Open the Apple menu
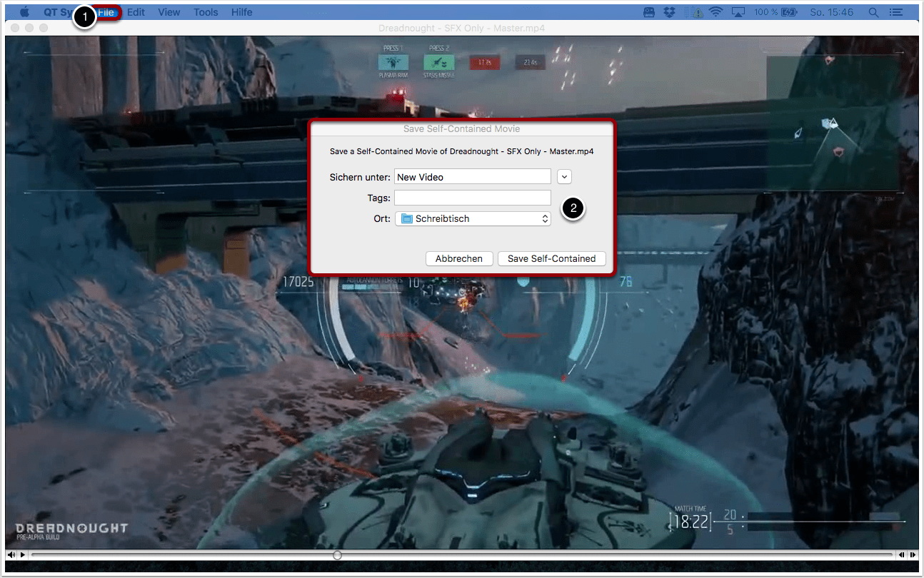Screen dimensions: 924x578 pyautogui.click(x=24, y=12)
